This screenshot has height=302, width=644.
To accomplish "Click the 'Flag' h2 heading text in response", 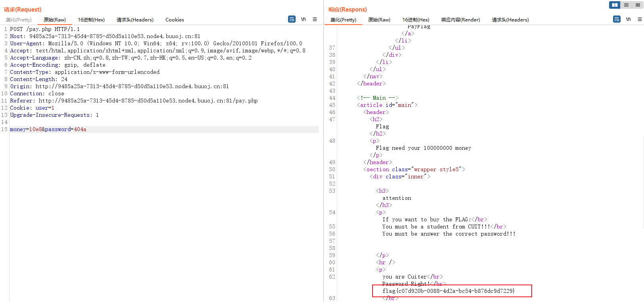I will 383,126.
